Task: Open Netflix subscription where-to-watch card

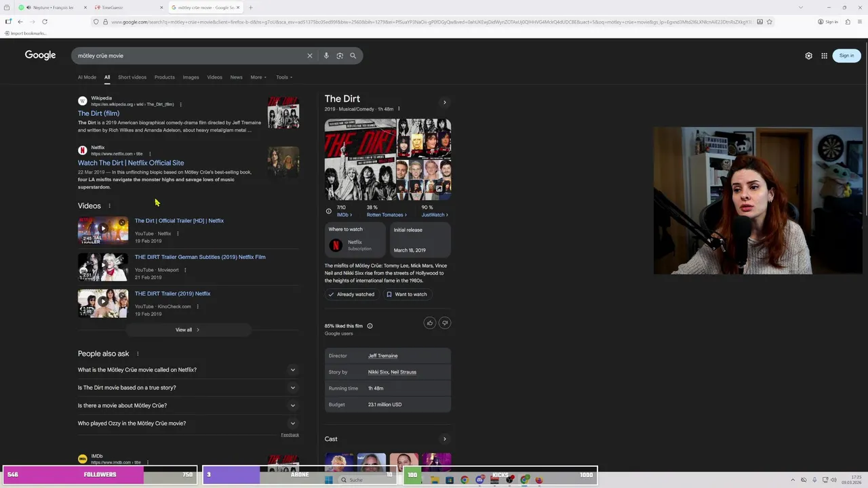Action: 356,241
